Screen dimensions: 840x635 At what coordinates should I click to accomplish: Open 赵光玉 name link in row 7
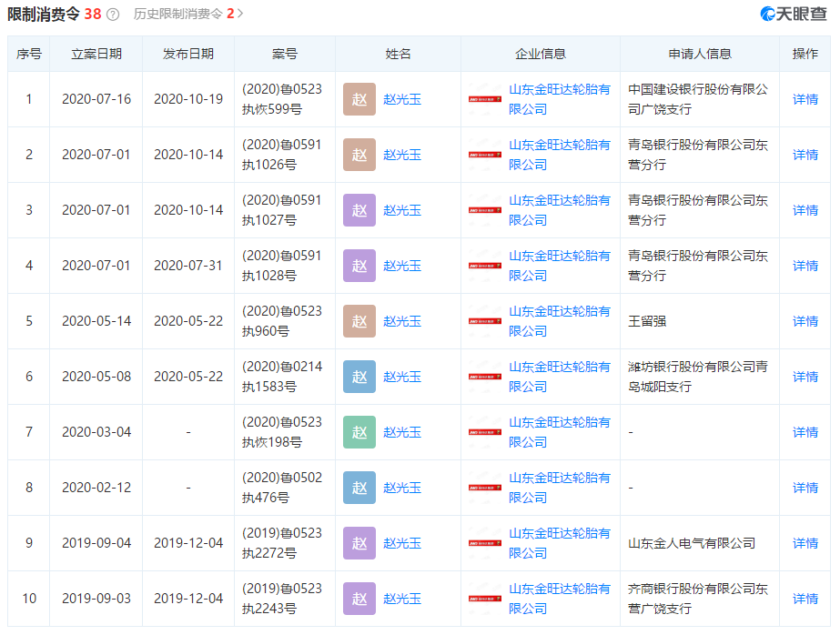tap(402, 432)
